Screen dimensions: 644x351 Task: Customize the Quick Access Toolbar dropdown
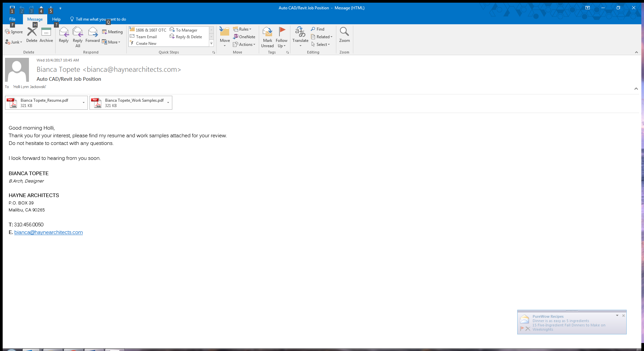coord(60,8)
